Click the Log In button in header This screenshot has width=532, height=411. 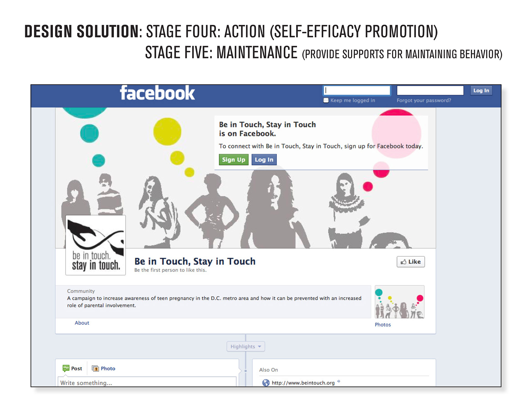coord(481,91)
